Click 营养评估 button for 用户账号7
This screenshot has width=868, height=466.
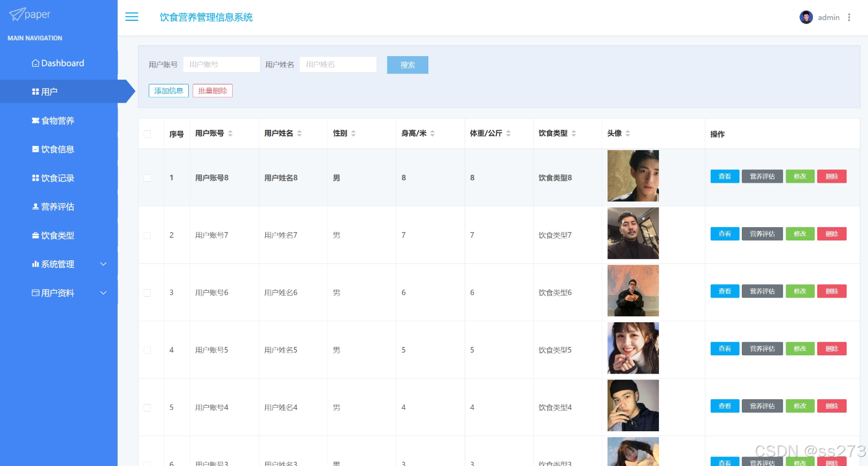762,234
